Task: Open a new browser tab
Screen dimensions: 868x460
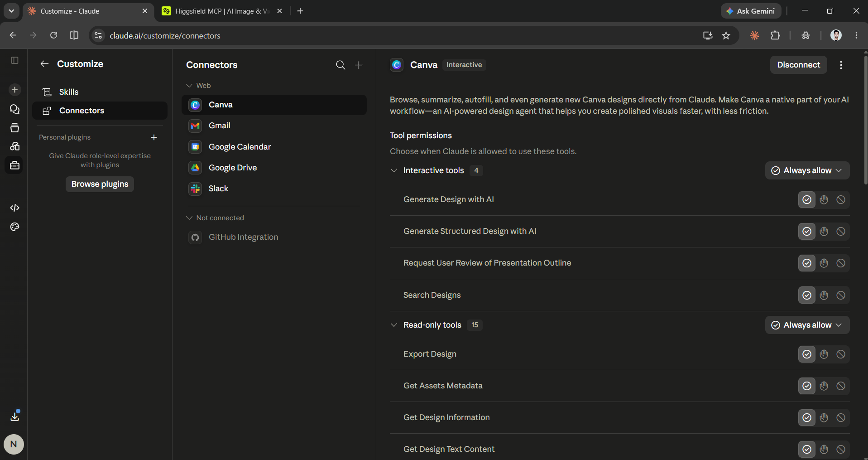Action: 300,11
